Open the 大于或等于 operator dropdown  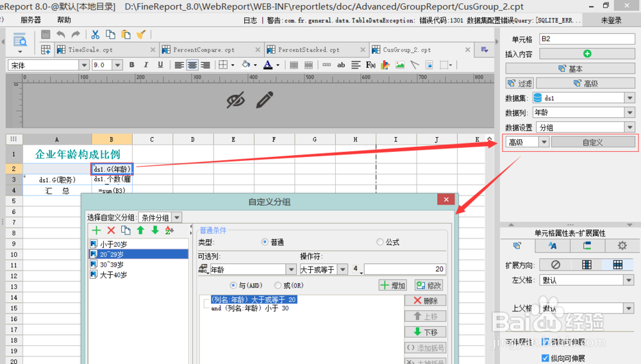click(343, 269)
